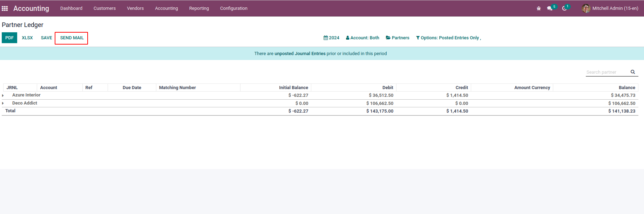Open the Vendors menu
This screenshot has width=644, height=214.
[135, 8]
